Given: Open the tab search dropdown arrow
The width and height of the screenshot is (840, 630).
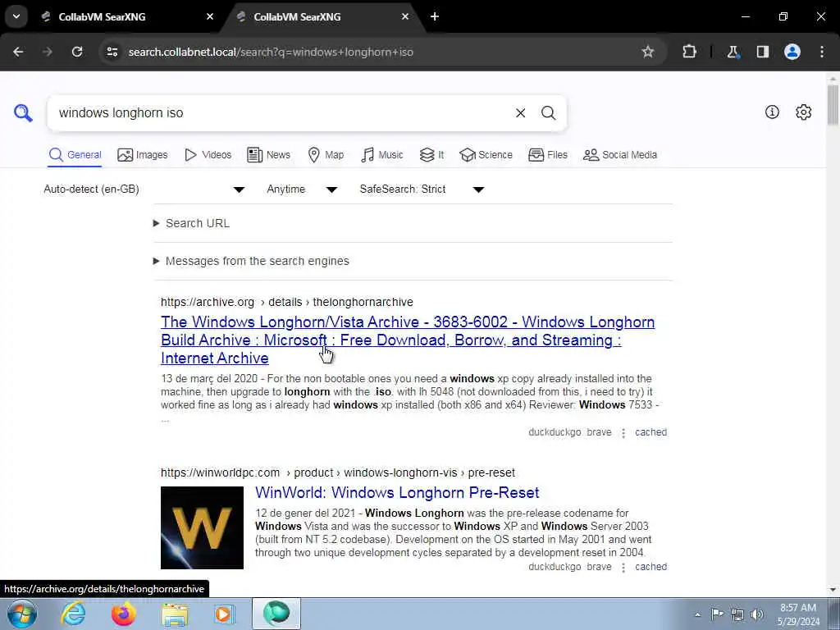Looking at the screenshot, I should coord(16,16).
